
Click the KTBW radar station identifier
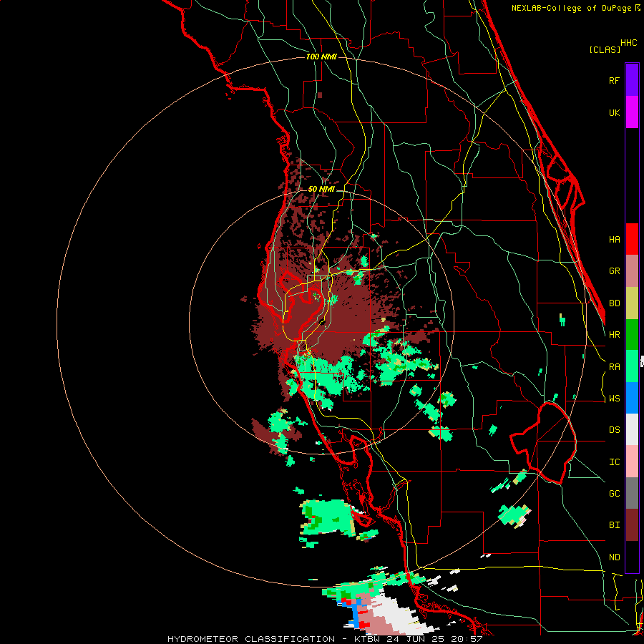[369, 639]
